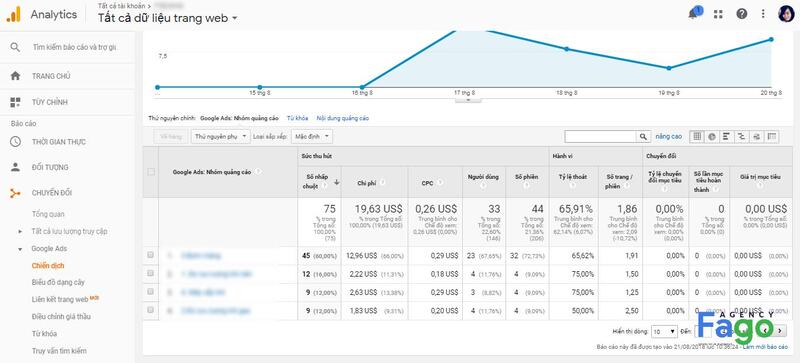Screen dimensions: 800x363
Task: Open the Mặc định sort type dropdown
Action: 312,136
